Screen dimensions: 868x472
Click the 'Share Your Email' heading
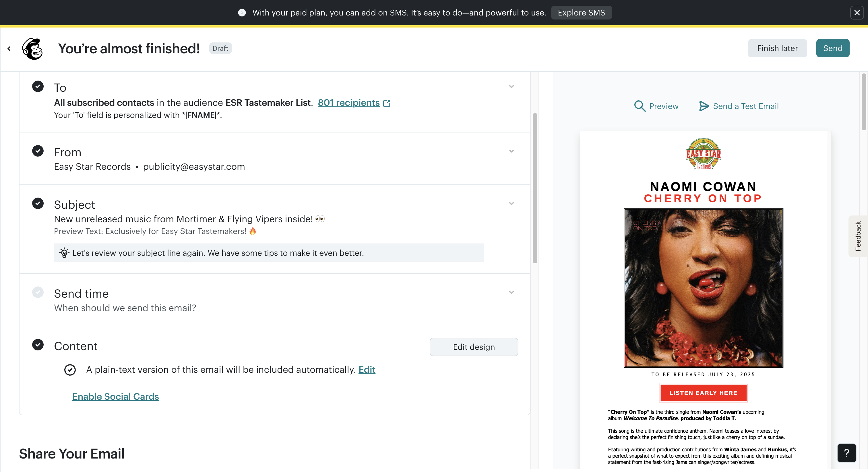point(71,454)
